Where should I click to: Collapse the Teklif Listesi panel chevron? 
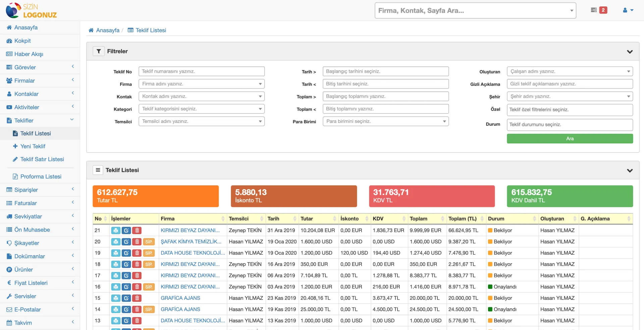(x=630, y=171)
